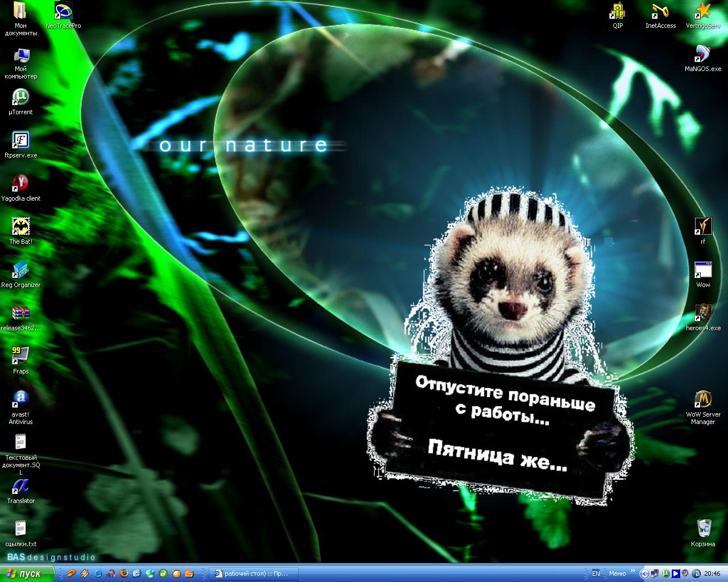Image resolution: width=728 pixels, height=582 pixels.
Task: Open the avast tray icon
Action: tap(696, 573)
